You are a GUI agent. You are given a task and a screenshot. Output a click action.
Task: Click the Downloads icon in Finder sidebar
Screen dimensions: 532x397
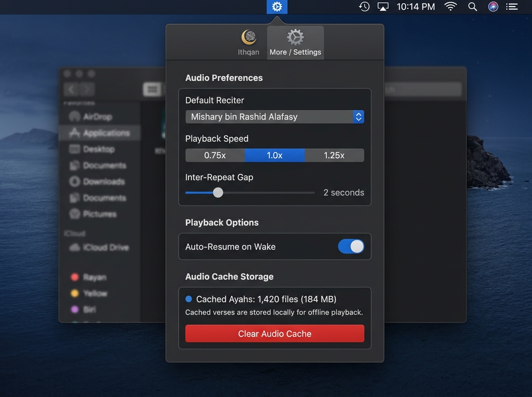coord(74,182)
